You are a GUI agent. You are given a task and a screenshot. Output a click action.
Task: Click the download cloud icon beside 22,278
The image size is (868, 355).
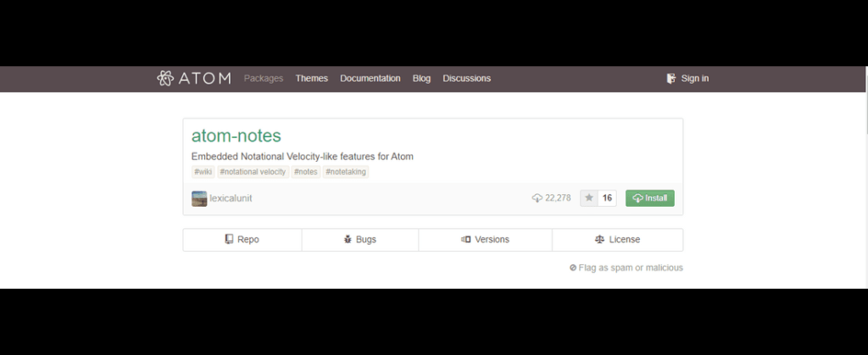coord(537,198)
